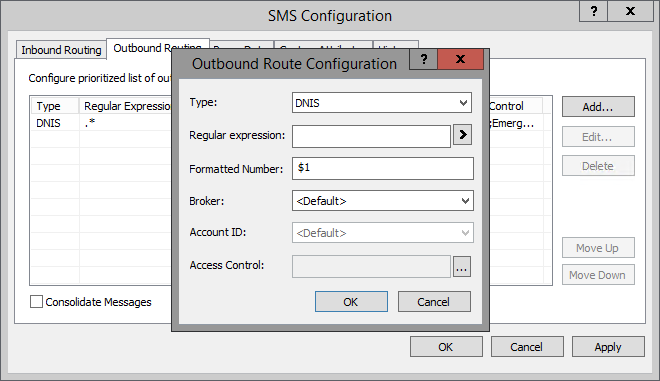Viewport: 660px width, 381px height.
Task: Open regular expression builder arrow button
Action: (x=462, y=135)
